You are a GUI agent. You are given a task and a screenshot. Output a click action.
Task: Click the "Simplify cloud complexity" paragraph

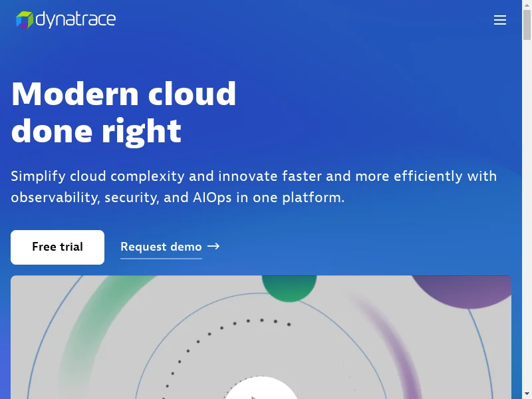point(253,187)
